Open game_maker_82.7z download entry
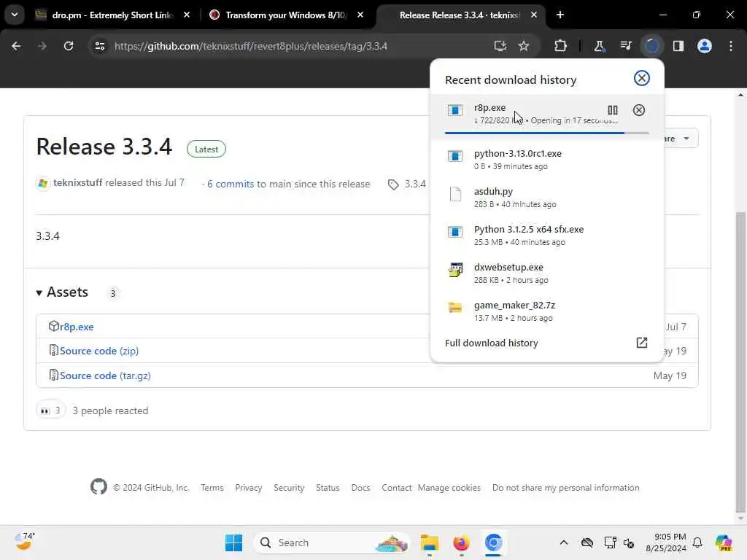Screen dimensions: 747x560 click(546, 311)
